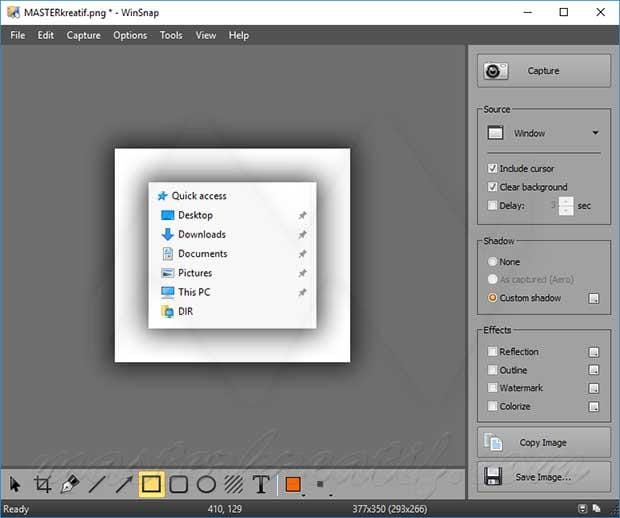Open Watermark settings icon
Viewport: 620px width, 518px height.
coord(594,388)
